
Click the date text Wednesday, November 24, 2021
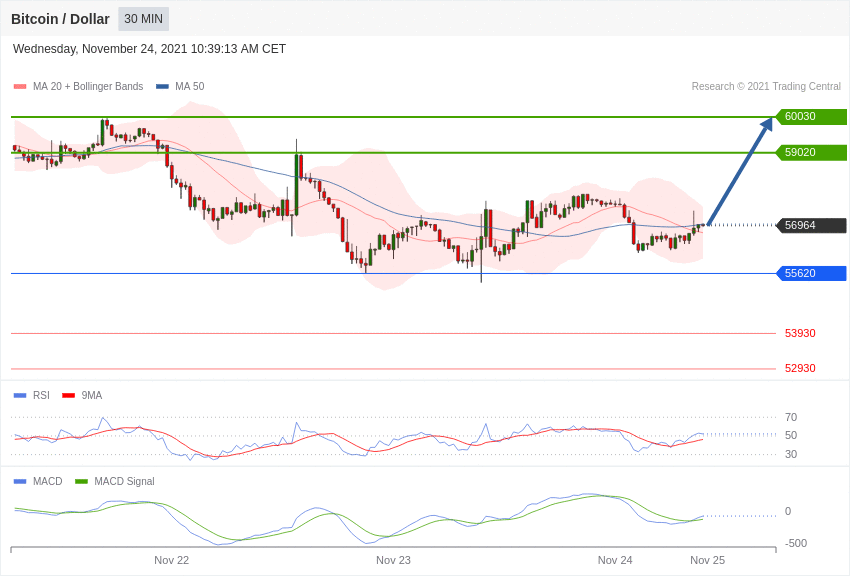pyautogui.click(x=100, y=49)
